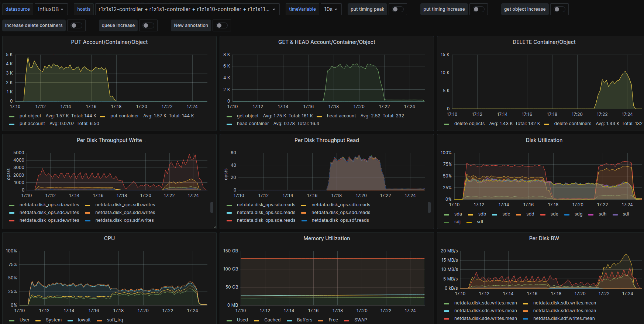Expand the hostIs controller selection dropdown
Image resolution: width=644 pixels, height=324 pixels.
coord(187,9)
